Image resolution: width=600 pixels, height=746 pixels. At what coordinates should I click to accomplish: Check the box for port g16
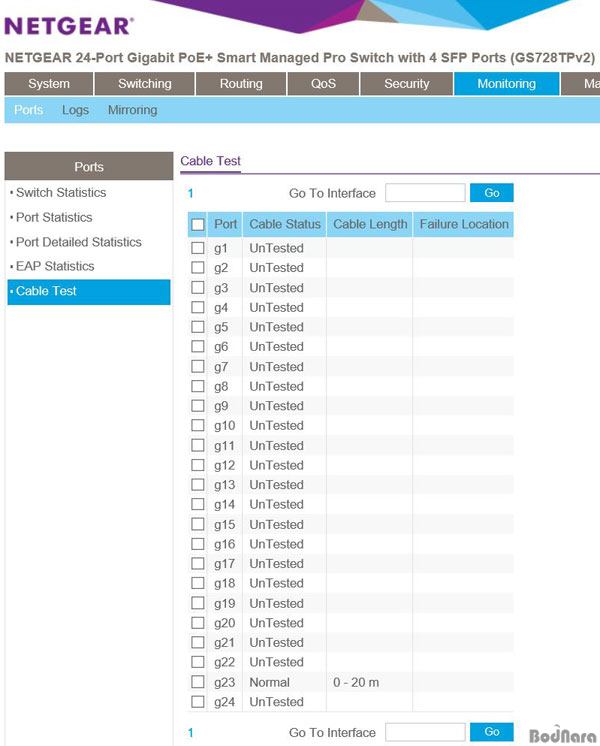tap(197, 544)
